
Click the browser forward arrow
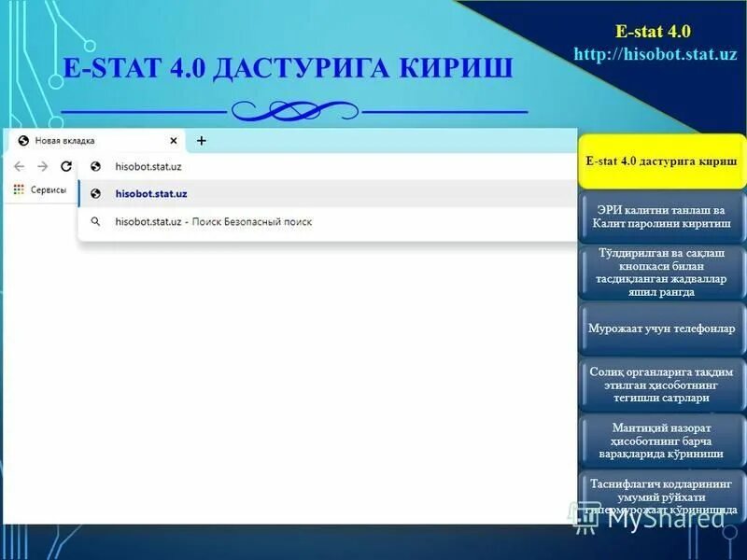[42, 166]
